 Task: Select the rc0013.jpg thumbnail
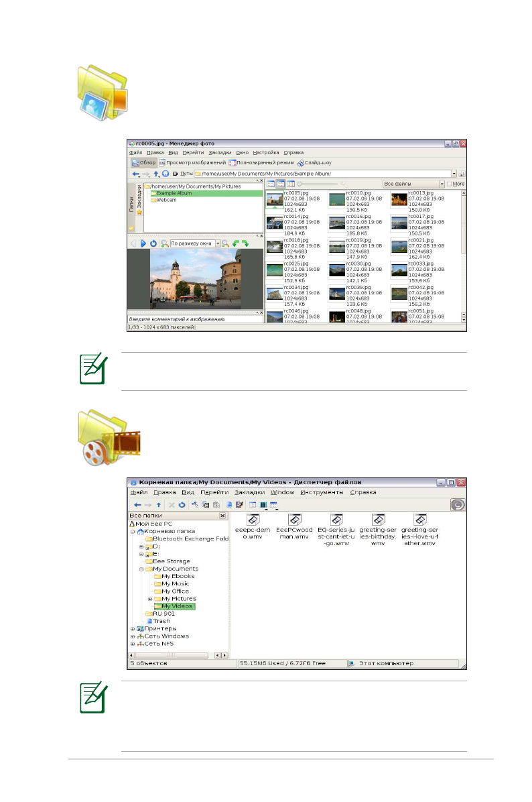pos(399,198)
